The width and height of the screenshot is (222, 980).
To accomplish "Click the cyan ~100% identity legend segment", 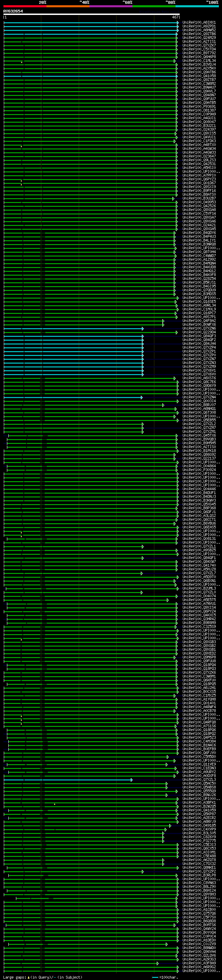I will click(x=197, y=6).
